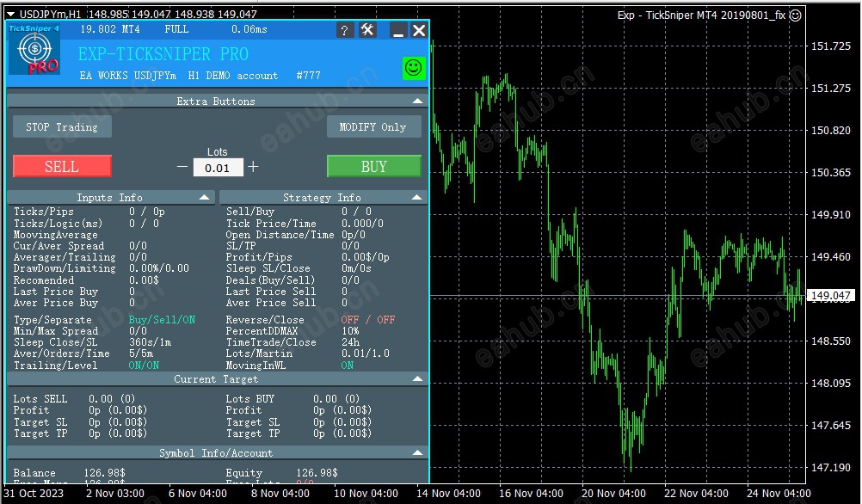Click the OFF / OFF Reverse/Close value

point(368,320)
